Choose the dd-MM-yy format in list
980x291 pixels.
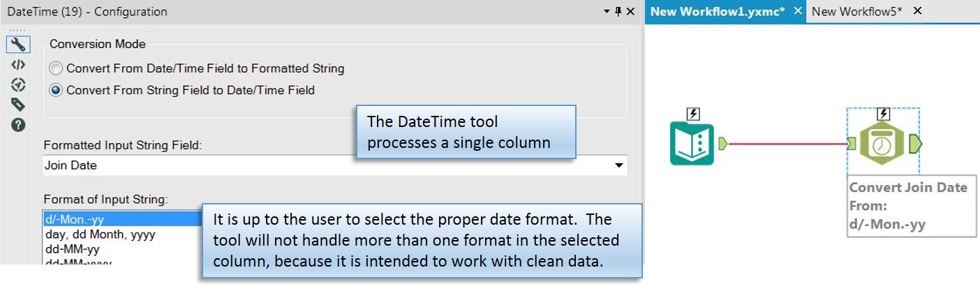point(72,249)
